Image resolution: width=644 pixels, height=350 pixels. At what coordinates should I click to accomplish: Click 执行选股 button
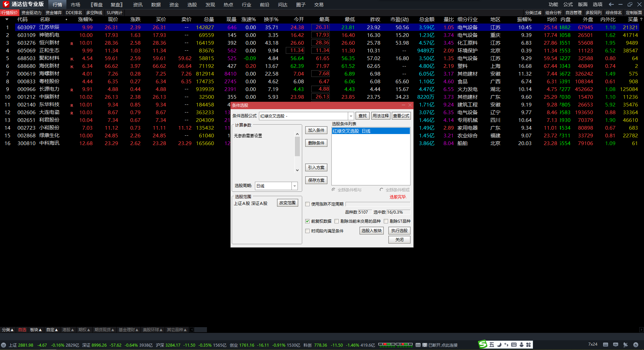[x=399, y=231]
